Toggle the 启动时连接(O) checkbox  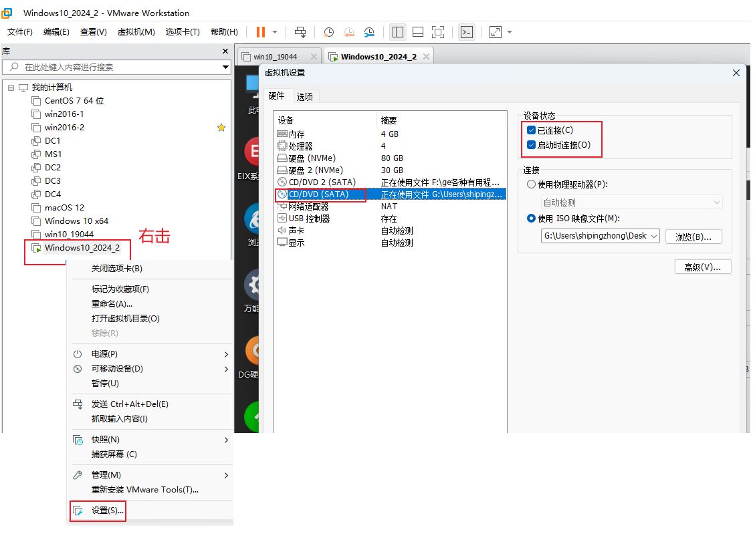pos(532,145)
